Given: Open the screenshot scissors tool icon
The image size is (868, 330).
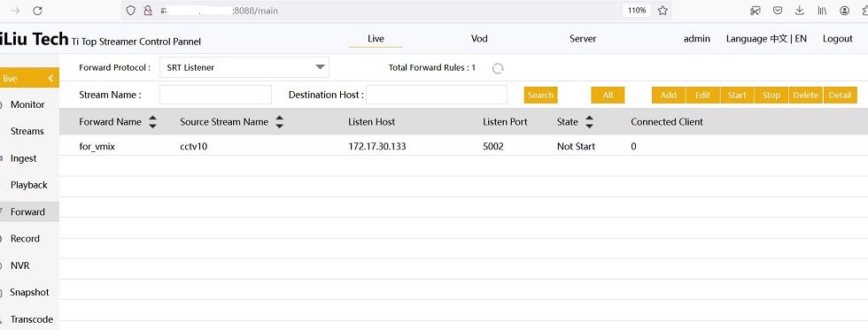Looking at the screenshot, I should (x=756, y=11).
